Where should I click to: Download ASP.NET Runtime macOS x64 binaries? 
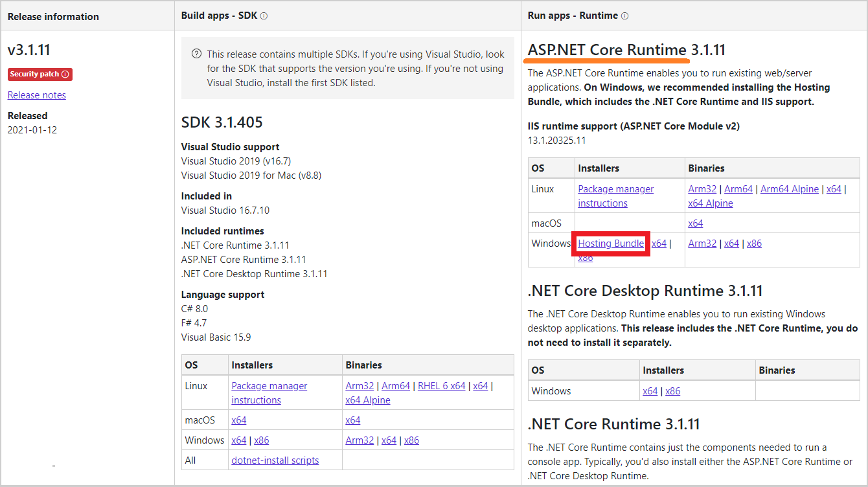click(696, 223)
